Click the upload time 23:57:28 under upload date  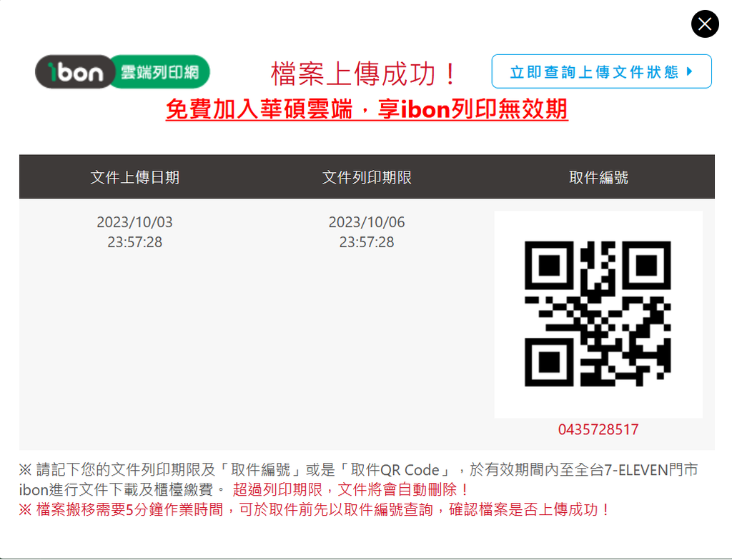[135, 242]
